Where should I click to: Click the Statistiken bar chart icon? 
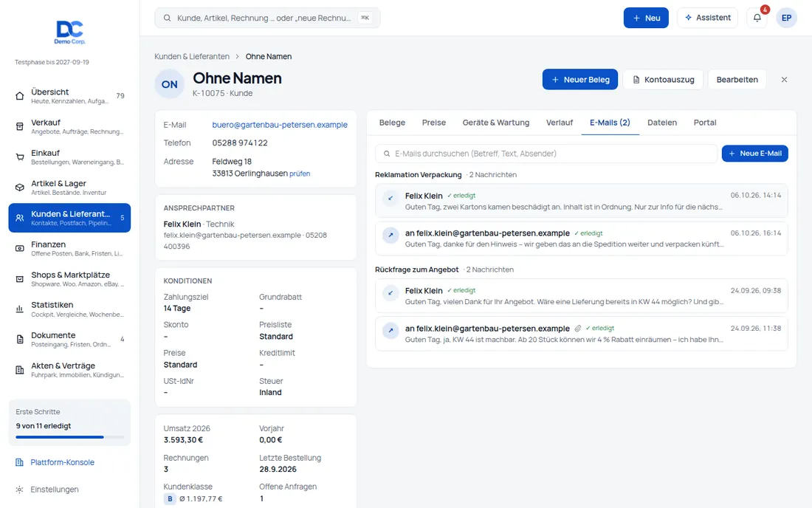20,309
